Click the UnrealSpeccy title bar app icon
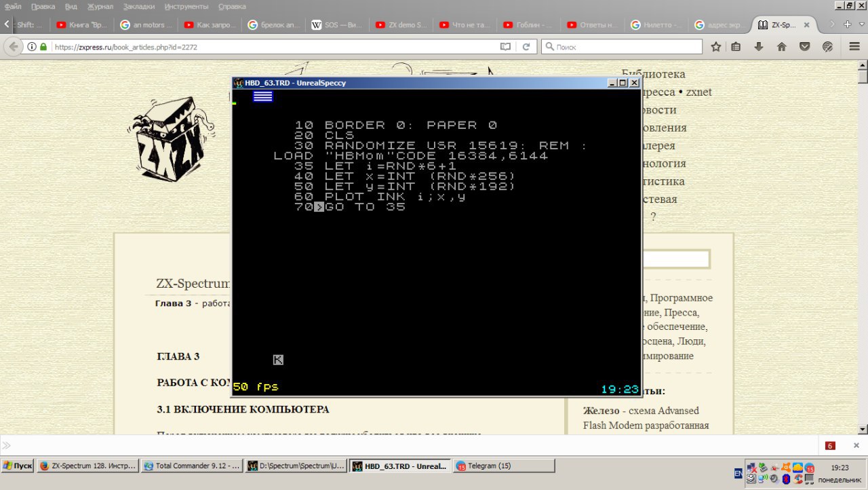 coord(238,83)
